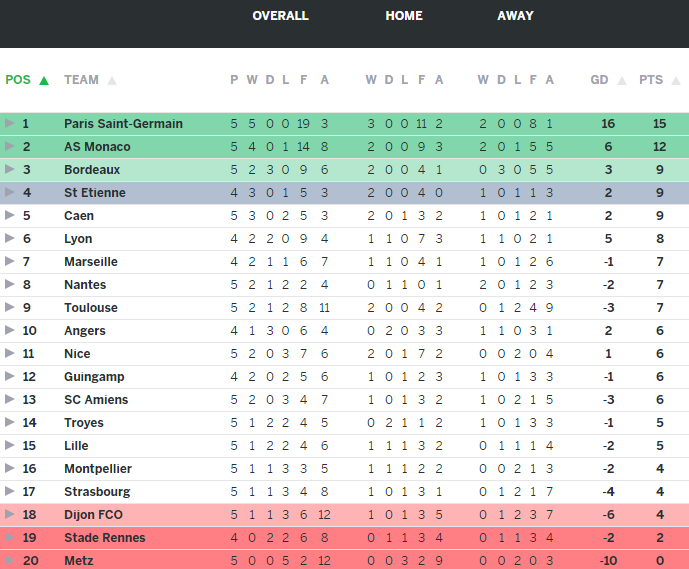Sort standings by PTS arrow
The image size is (689, 569).
(674, 81)
